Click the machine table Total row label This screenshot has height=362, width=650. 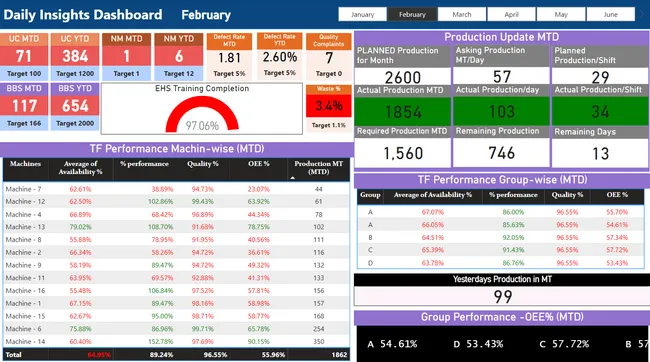coord(13,355)
